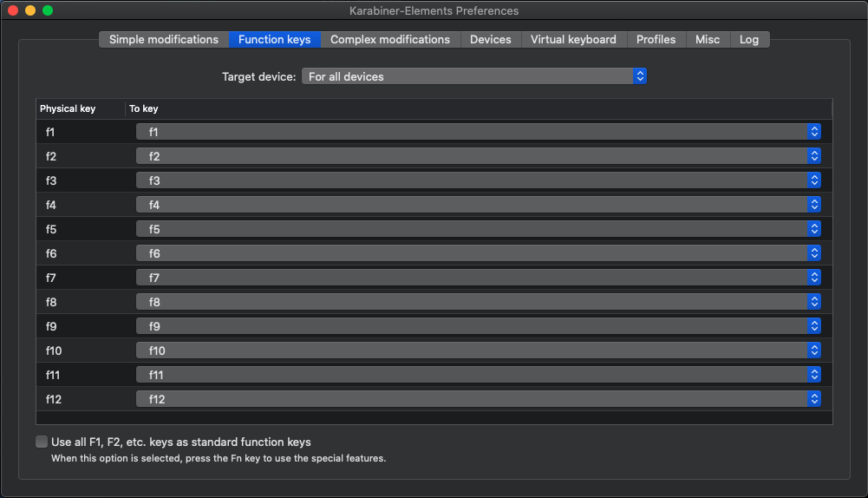Open the f10 To key dropdown

(479, 351)
